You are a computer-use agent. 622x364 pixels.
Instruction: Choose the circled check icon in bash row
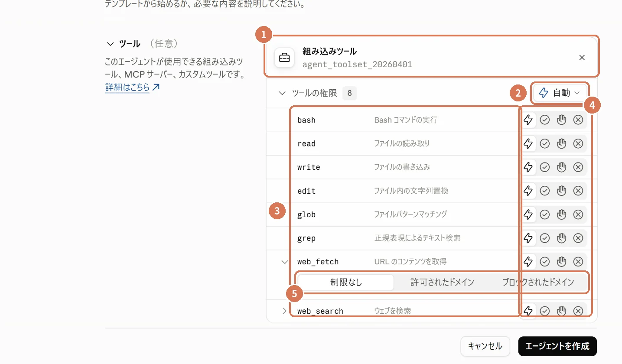[545, 120]
